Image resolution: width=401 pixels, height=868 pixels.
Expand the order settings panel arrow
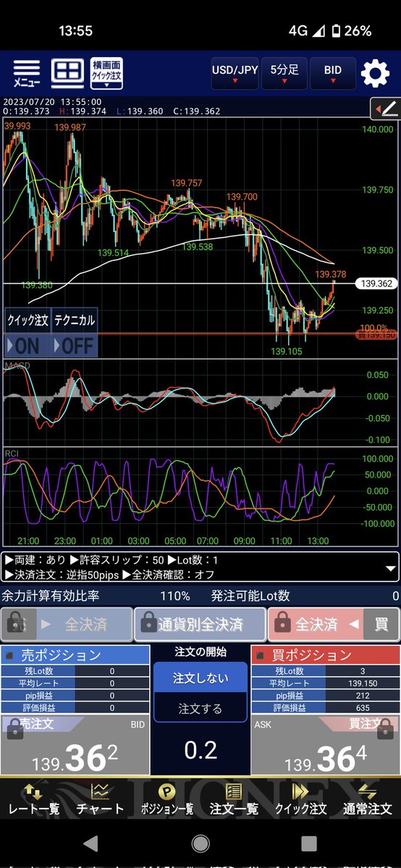[389, 569]
